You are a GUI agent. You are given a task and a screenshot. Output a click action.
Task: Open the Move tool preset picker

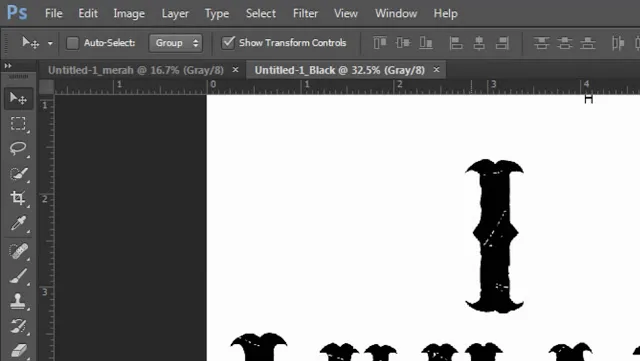[x=50, y=43]
